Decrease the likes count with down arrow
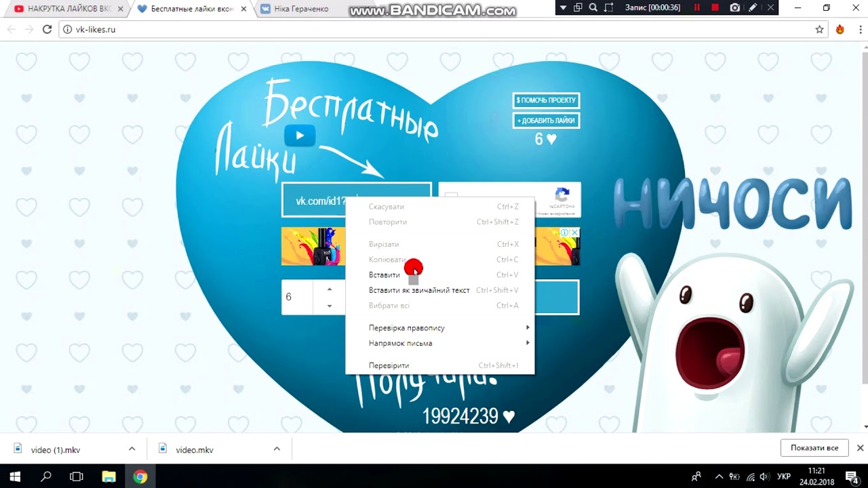Image resolution: width=868 pixels, height=488 pixels. [330, 306]
